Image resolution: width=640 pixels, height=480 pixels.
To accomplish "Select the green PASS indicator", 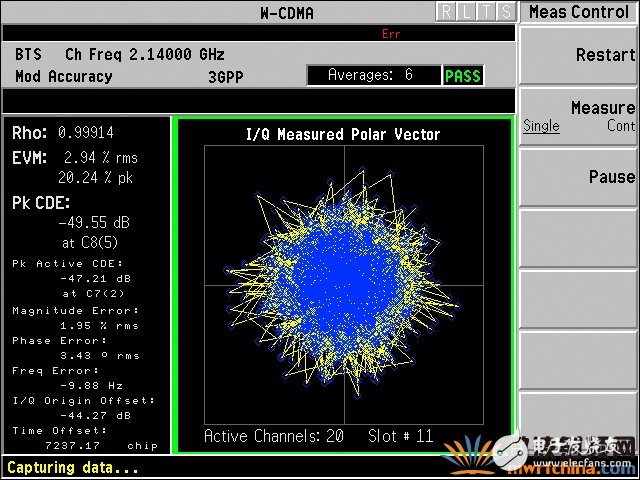I will 462,76.
